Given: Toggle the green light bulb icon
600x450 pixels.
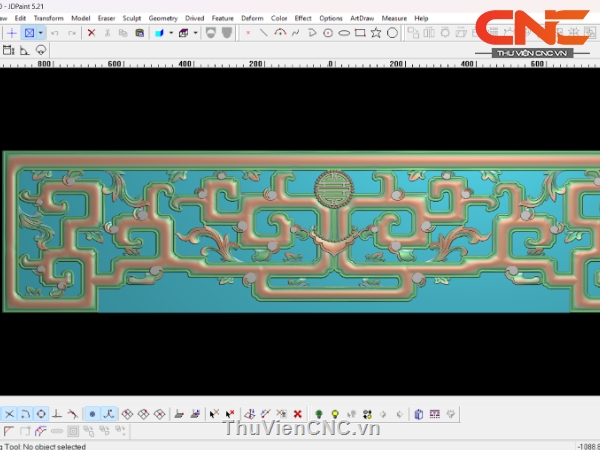Looking at the screenshot, I should click(319, 413).
